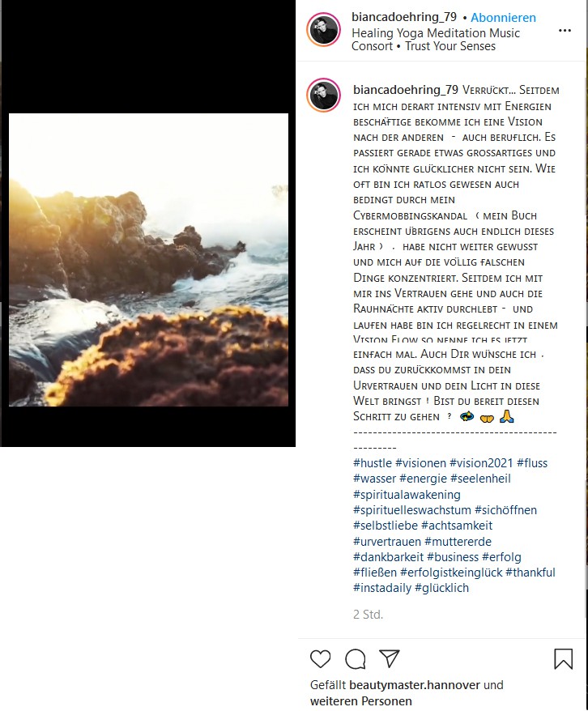The height and width of the screenshot is (711, 588).
Task: Open profile avatar beside caption
Action: click(323, 95)
